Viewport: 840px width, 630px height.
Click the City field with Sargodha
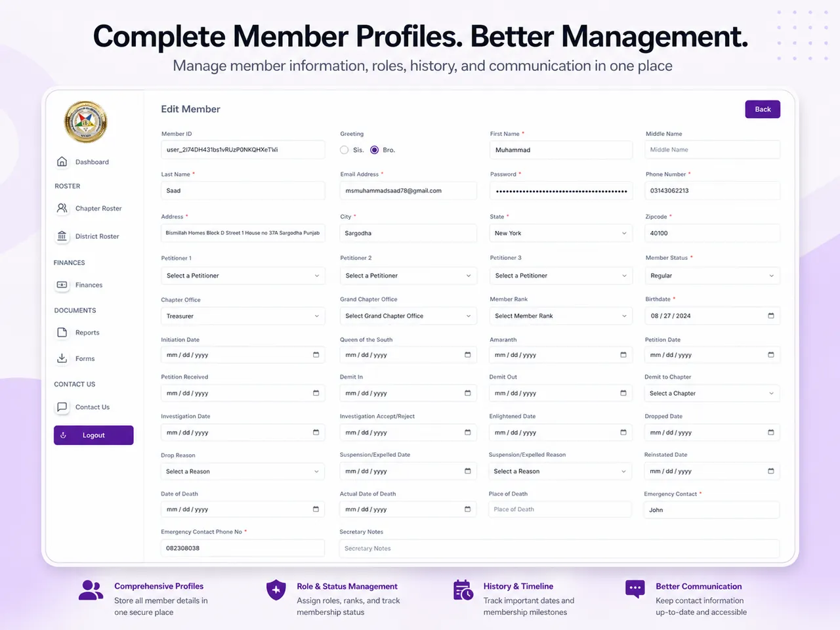click(x=408, y=233)
